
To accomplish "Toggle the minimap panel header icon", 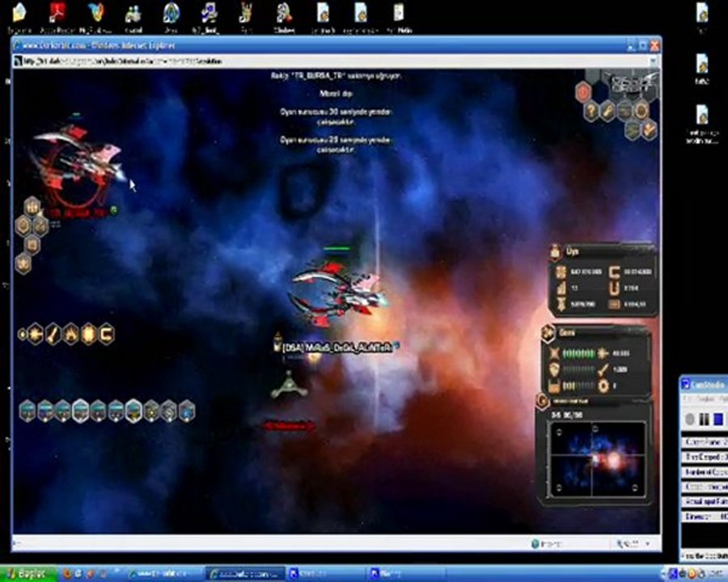I will [x=543, y=401].
